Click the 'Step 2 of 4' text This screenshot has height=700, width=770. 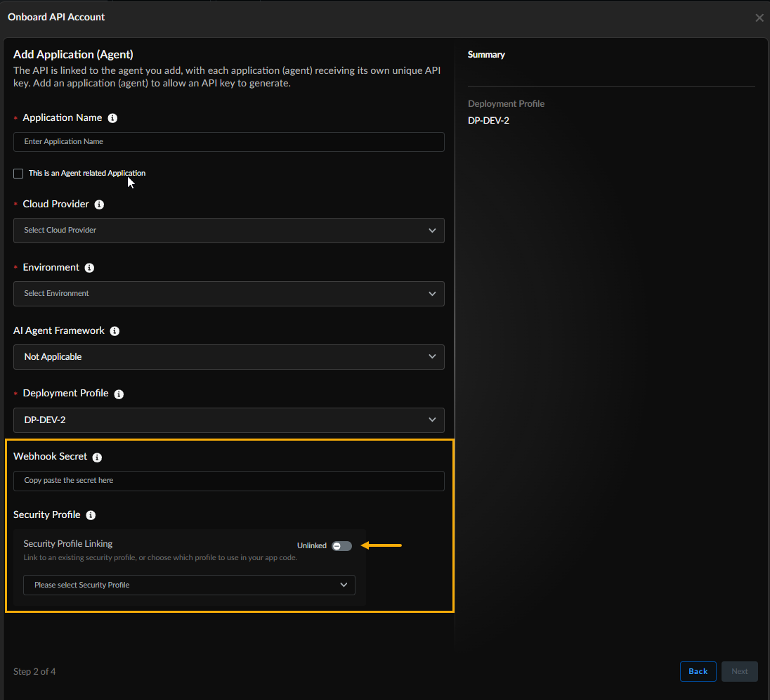[34, 671]
